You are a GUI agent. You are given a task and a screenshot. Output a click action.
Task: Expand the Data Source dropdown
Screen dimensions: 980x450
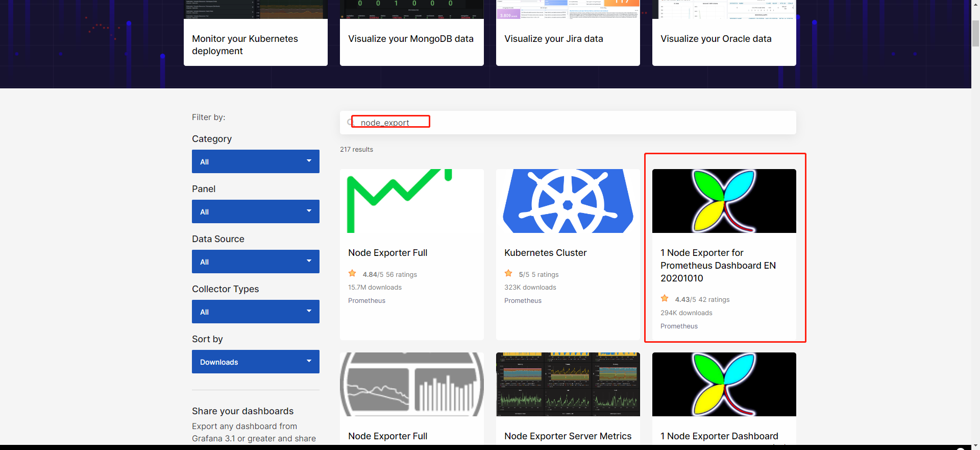[256, 262]
